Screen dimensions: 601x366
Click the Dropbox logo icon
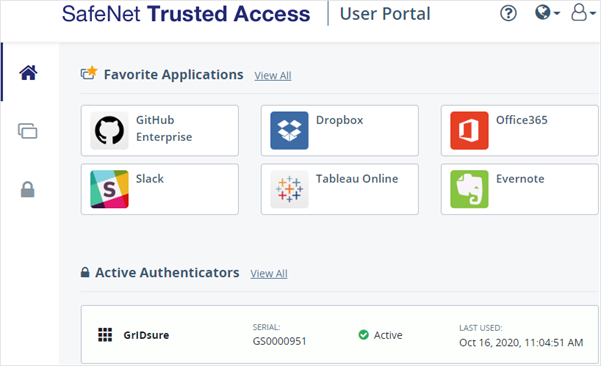289,130
